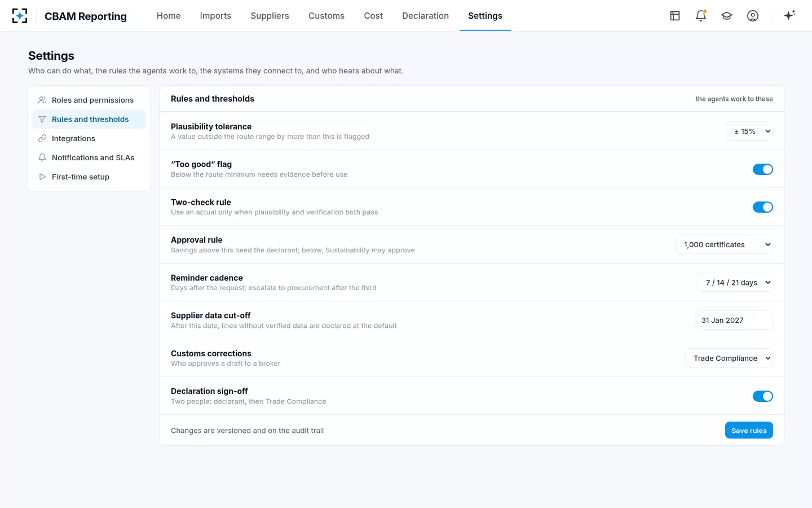Click the CBAM Reporting app title
This screenshot has width=812, height=508.
tap(86, 16)
